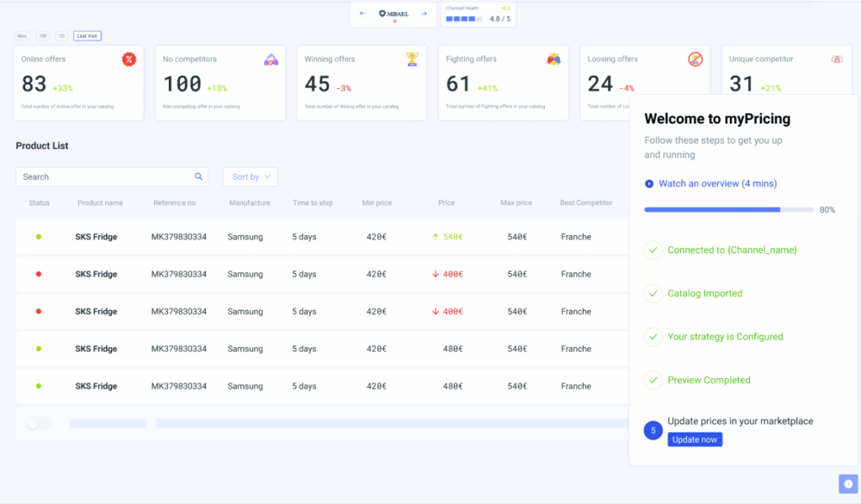
Task: Click green status dot in the ↑540€ row
Action: 39,237
